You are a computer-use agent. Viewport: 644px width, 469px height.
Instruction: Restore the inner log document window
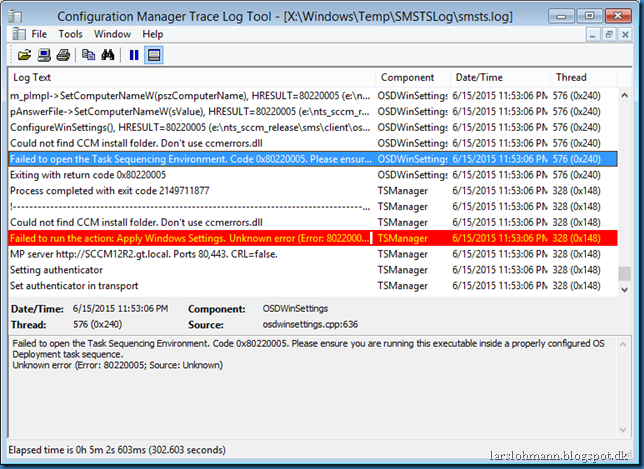[x=609, y=35]
